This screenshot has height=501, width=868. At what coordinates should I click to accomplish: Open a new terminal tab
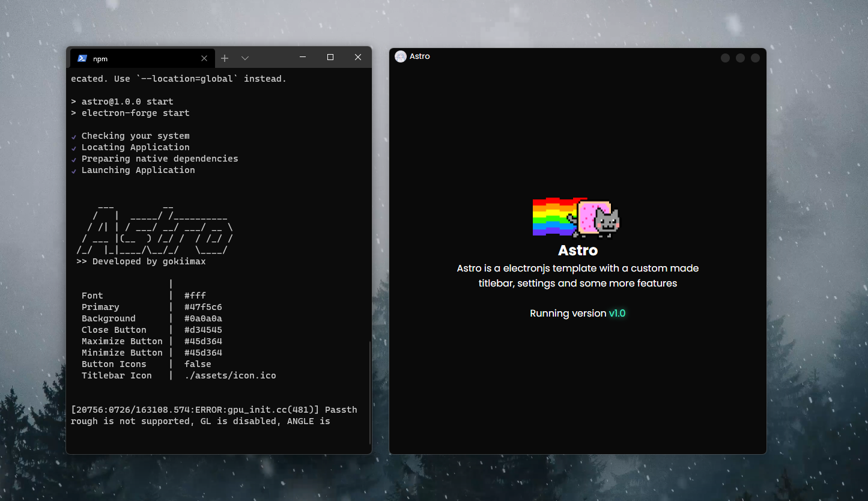[x=225, y=58]
